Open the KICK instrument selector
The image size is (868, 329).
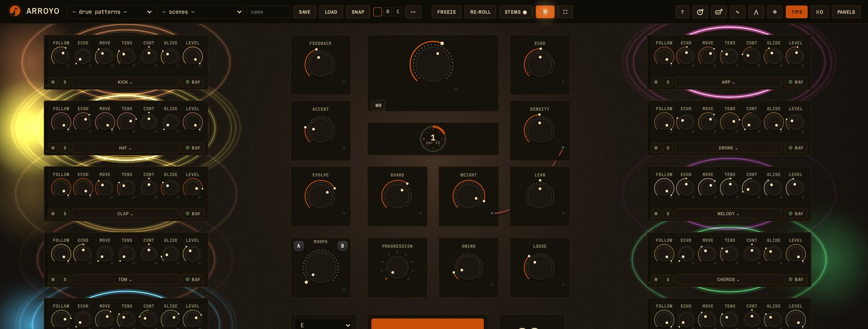pyautogui.click(x=125, y=82)
